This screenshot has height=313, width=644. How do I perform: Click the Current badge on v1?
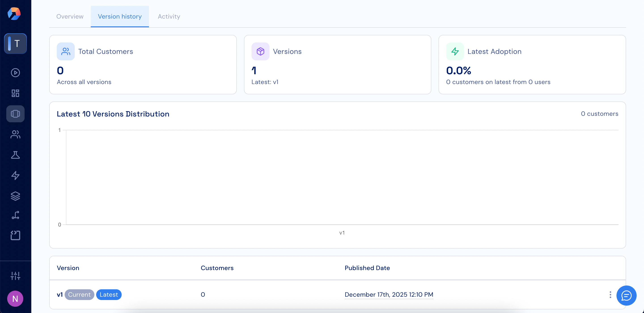tap(79, 294)
